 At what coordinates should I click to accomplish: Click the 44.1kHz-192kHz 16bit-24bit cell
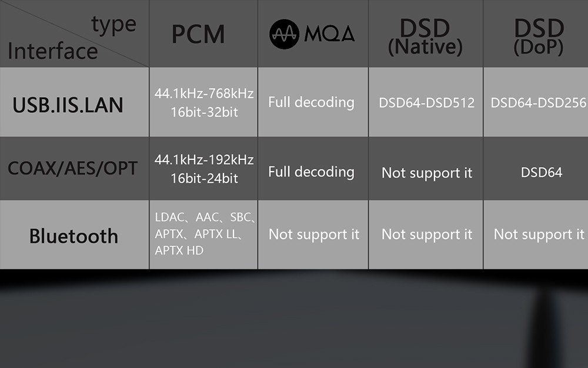click(x=204, y=169)
